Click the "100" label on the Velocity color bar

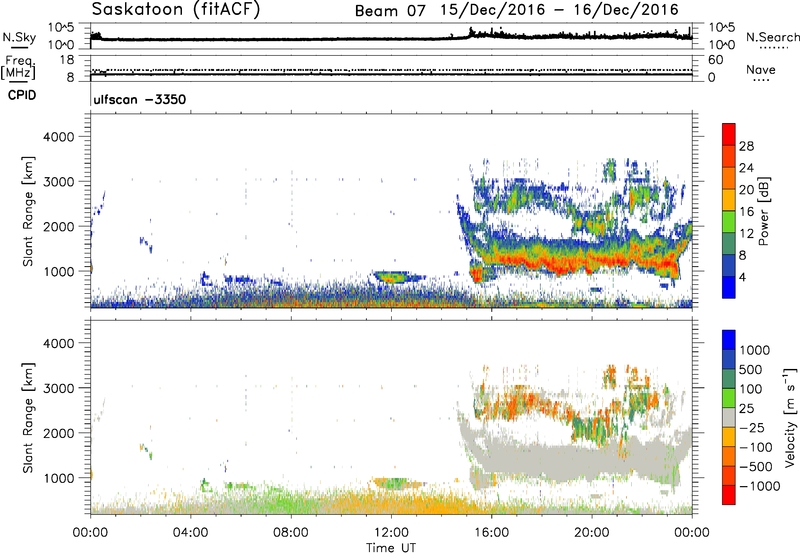751,389
